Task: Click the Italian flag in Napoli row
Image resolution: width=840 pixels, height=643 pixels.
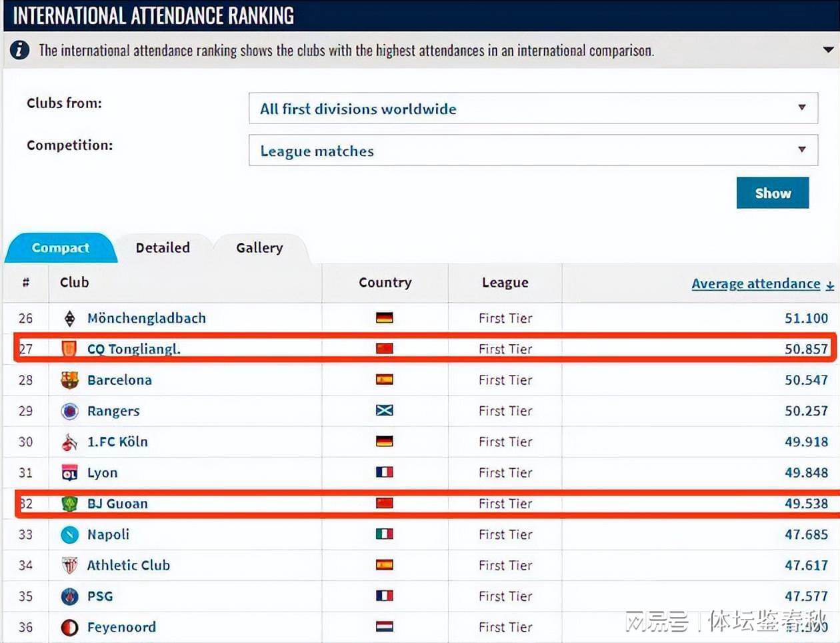Action: pyautogui.click(x=385, y=534)
